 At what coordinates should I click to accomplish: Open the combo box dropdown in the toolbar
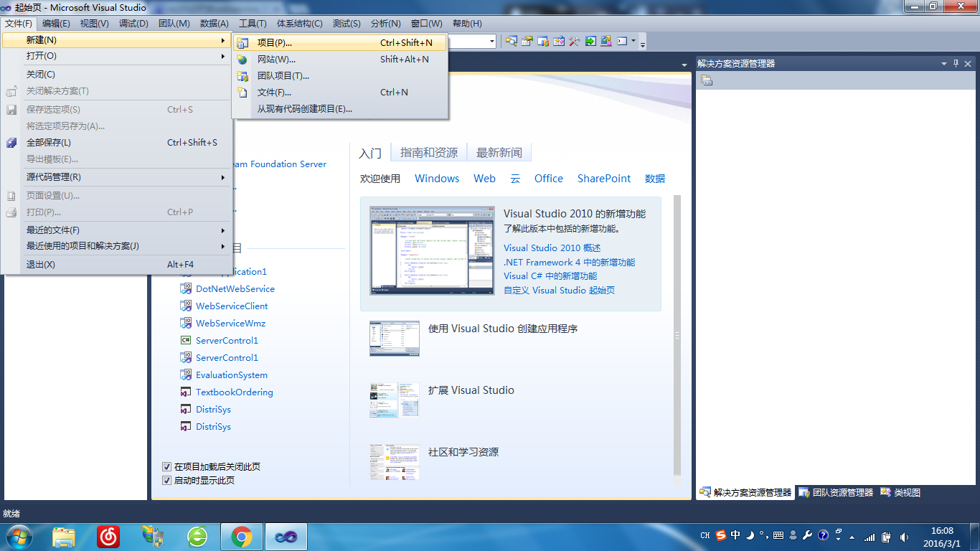click(x=492, y=41)
